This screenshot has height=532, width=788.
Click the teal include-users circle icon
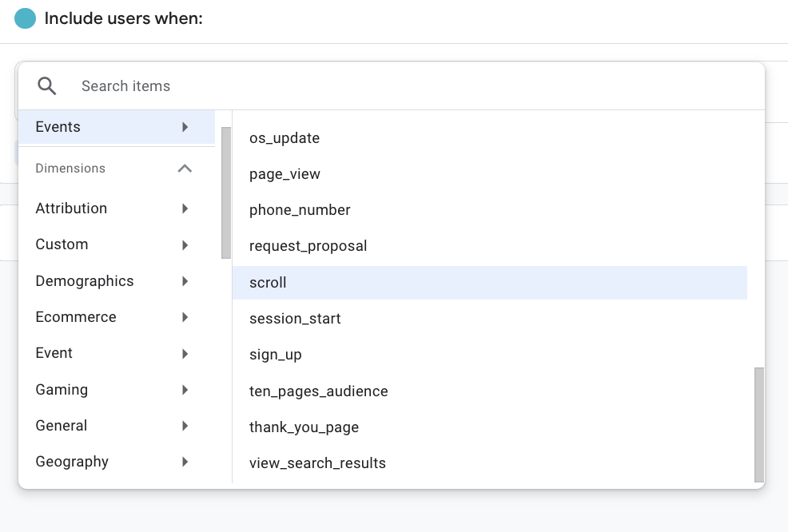[x=25, y=18]
